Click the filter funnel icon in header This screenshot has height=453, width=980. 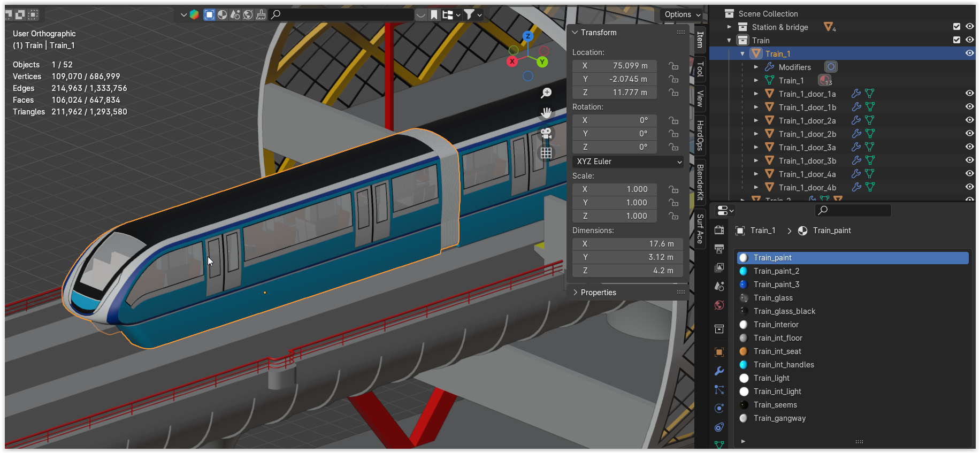coord(469,14)
